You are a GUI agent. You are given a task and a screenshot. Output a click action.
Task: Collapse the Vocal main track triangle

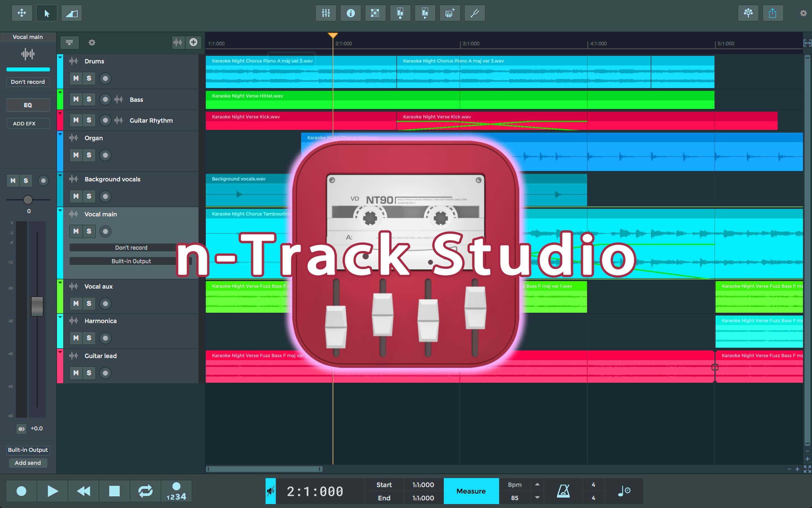coord(60,210)
